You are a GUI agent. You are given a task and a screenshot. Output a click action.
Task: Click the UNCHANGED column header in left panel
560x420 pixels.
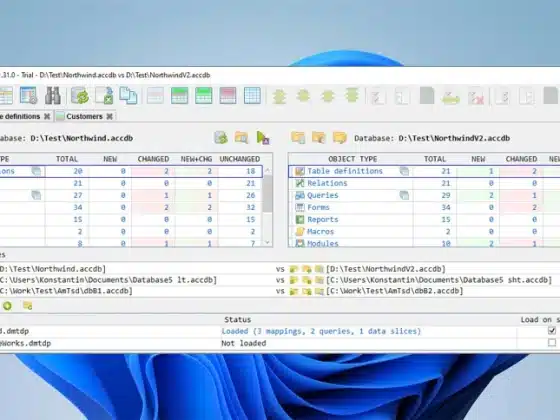coord(240,159)
